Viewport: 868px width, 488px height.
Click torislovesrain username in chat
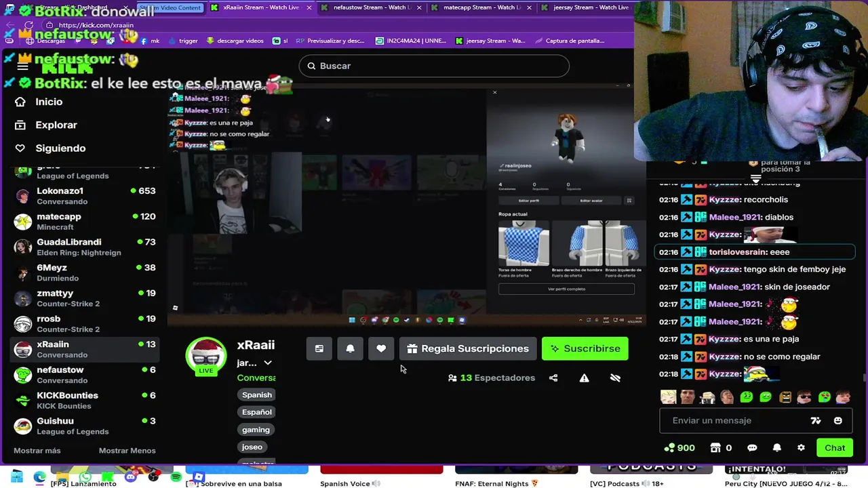coord(737,252)
